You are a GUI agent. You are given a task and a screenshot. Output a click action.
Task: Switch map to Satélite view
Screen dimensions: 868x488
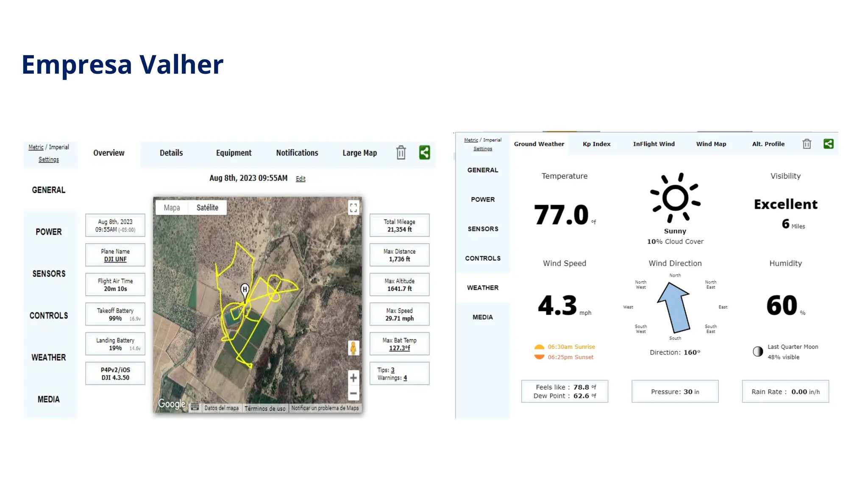[x=207, y=208]
